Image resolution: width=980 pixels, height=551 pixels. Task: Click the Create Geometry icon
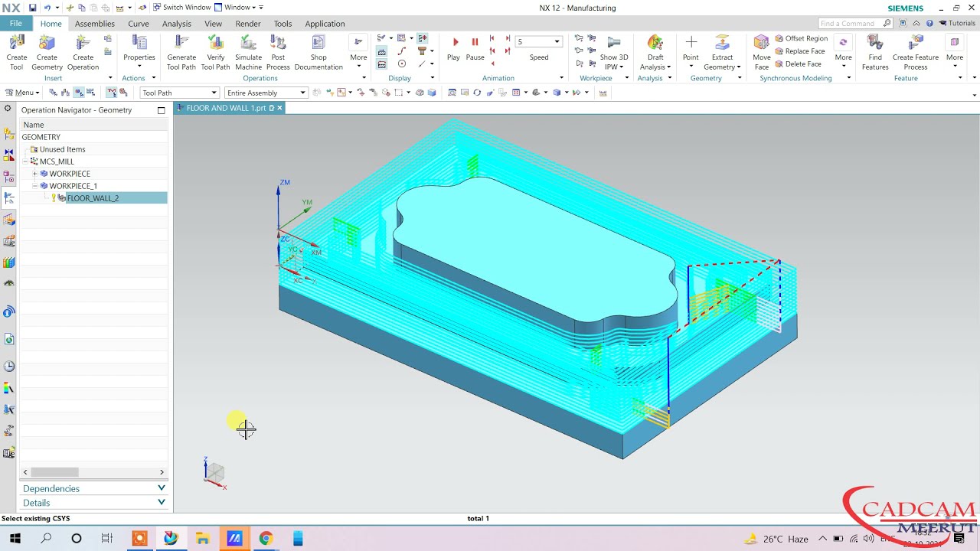[47, 52]
